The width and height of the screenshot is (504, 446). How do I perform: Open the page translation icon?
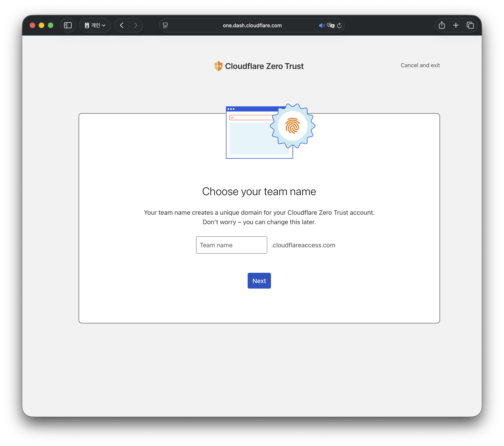coord(330,25)
